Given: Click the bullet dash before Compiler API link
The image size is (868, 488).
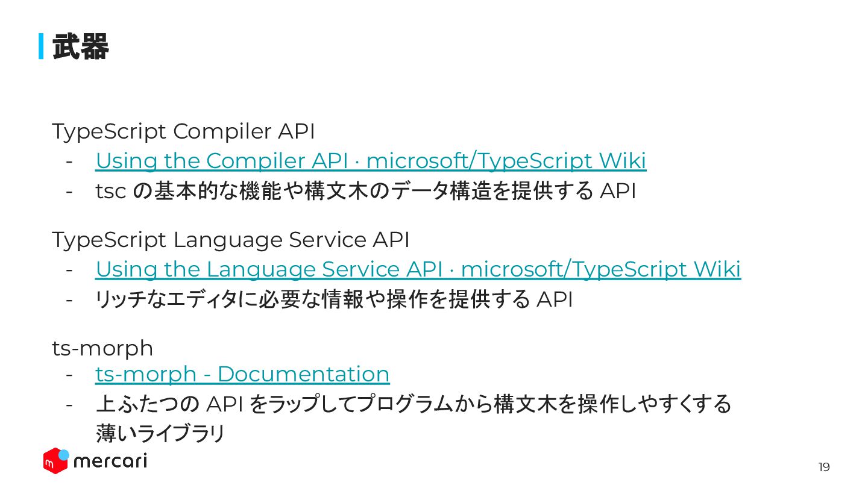Looking at the screenshot, I should (70, 161).
